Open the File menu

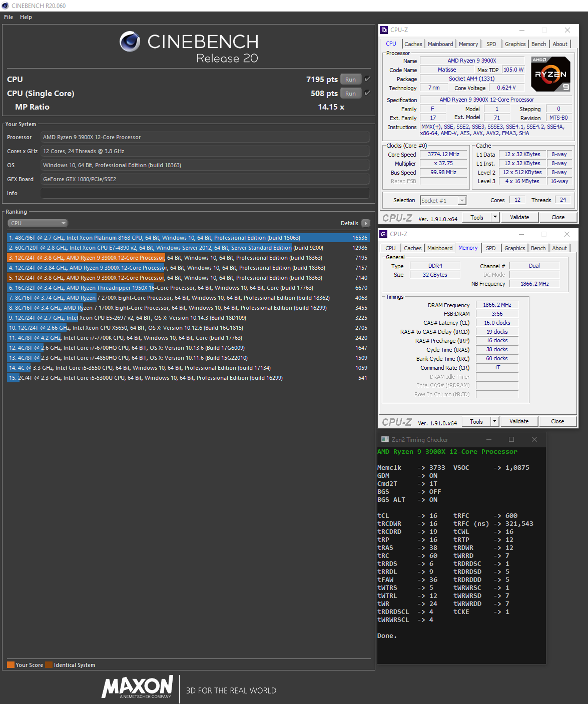[9, 17]
